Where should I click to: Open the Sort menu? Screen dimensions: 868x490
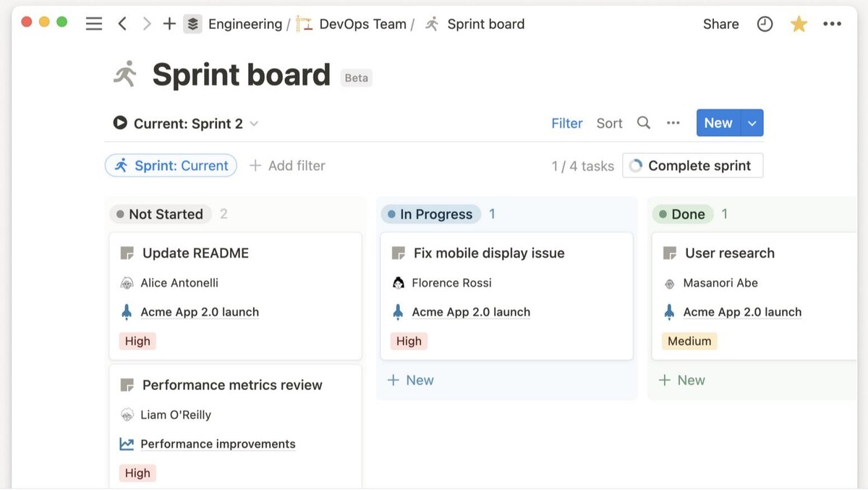coord(609,123)
